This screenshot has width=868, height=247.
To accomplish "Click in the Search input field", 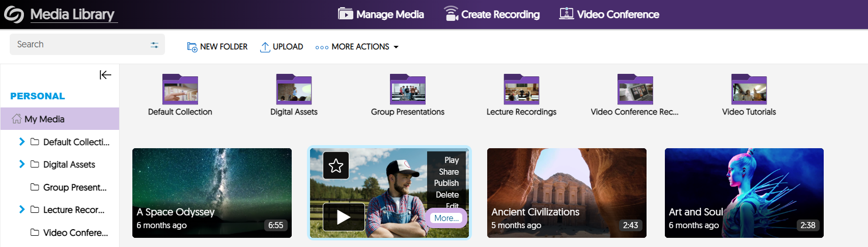I will (76, 45).
